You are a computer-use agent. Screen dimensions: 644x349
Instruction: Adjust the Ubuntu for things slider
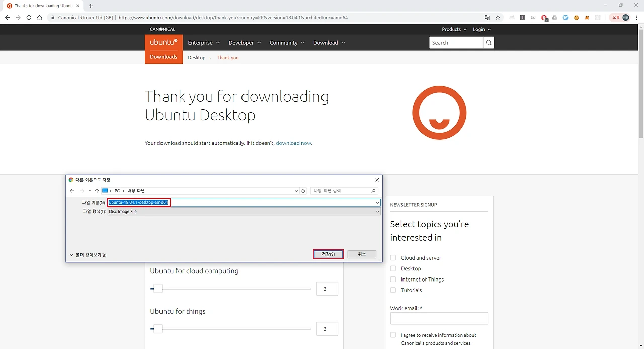tap(157, 329)
